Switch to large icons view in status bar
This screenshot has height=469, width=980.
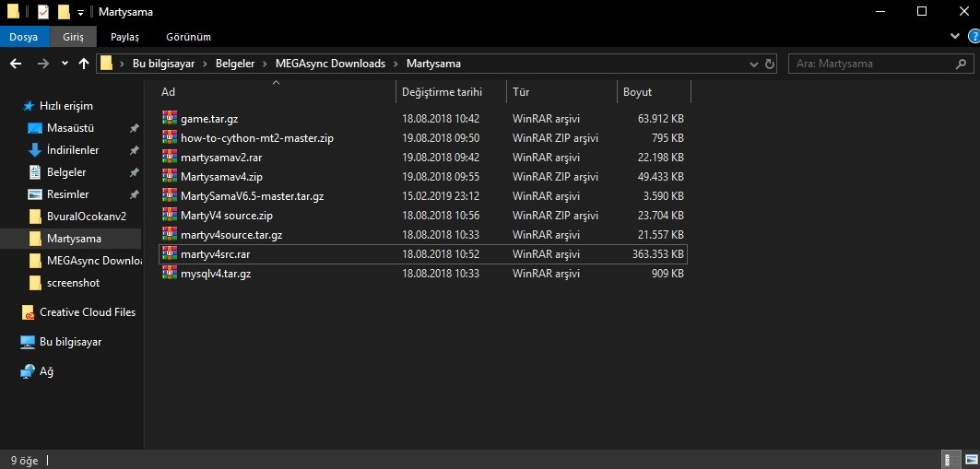971,461
